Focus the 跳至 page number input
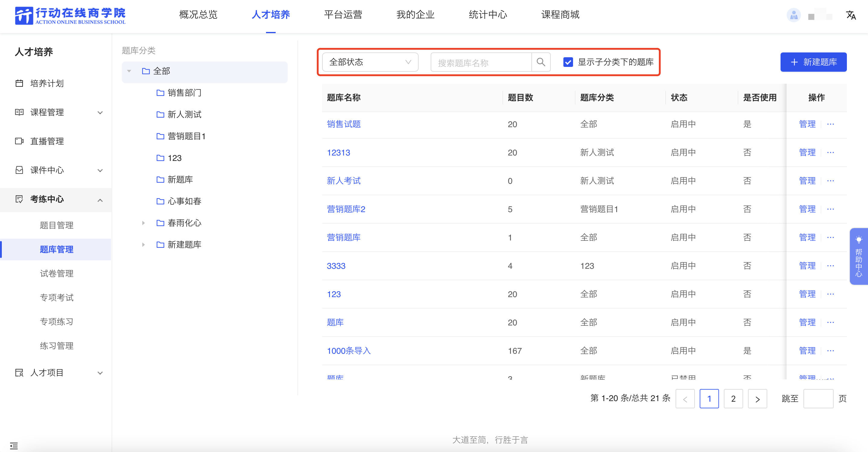Image resolution: width=868 pixels, height=452 pixels. click(818, 399)
